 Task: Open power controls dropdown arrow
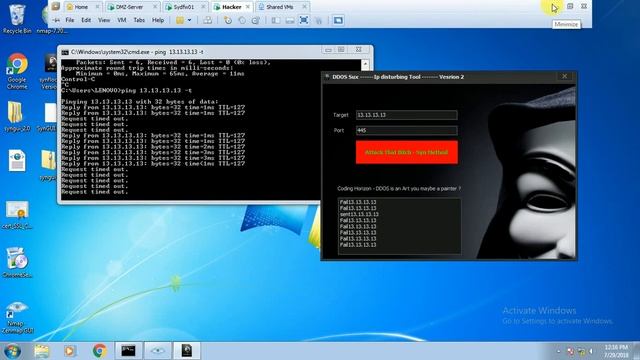click(x=189, y=20)
